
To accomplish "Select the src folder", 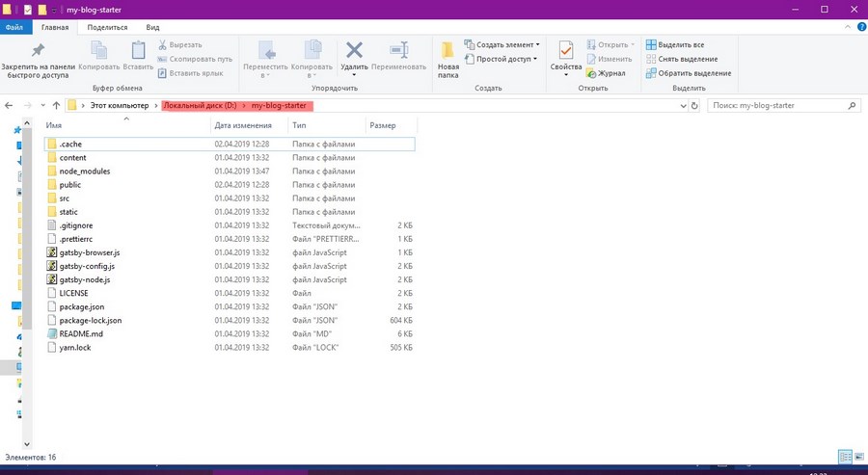I will (230, 198).
